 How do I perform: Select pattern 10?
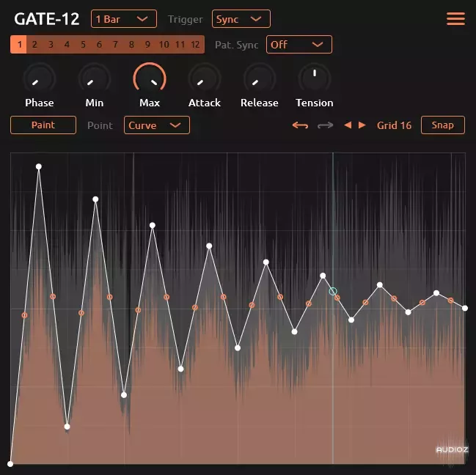pos(164,45)
